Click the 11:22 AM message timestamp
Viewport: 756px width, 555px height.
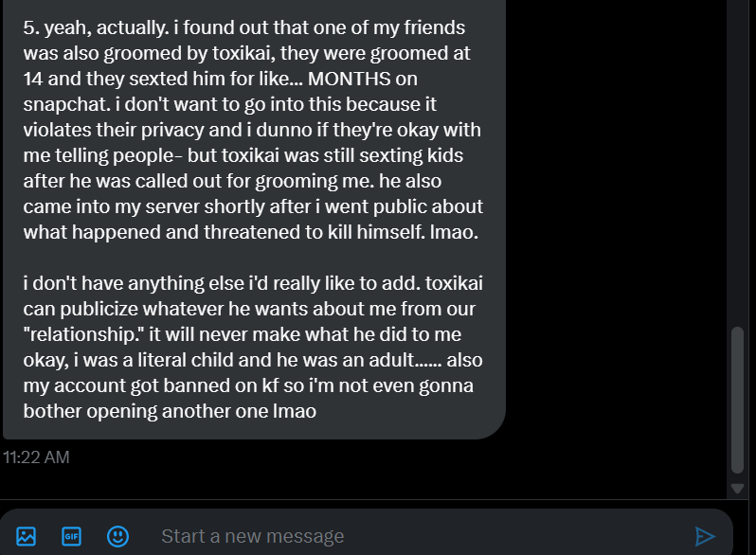[x=36, y=457]
